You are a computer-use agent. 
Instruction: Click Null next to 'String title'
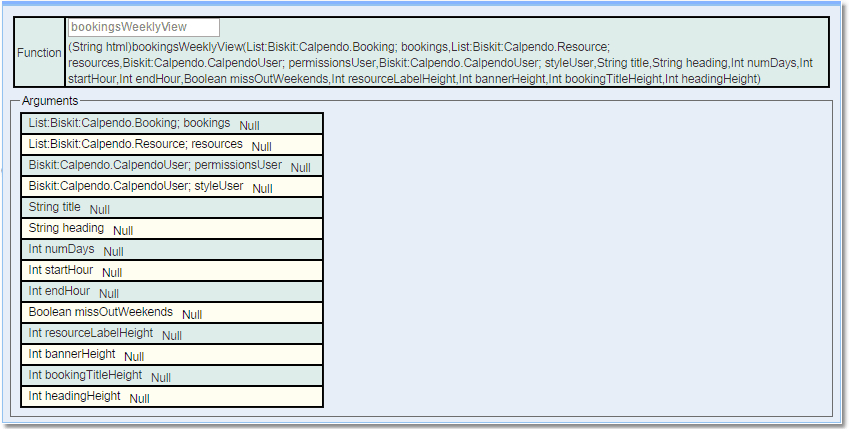[x=99, y=209]
